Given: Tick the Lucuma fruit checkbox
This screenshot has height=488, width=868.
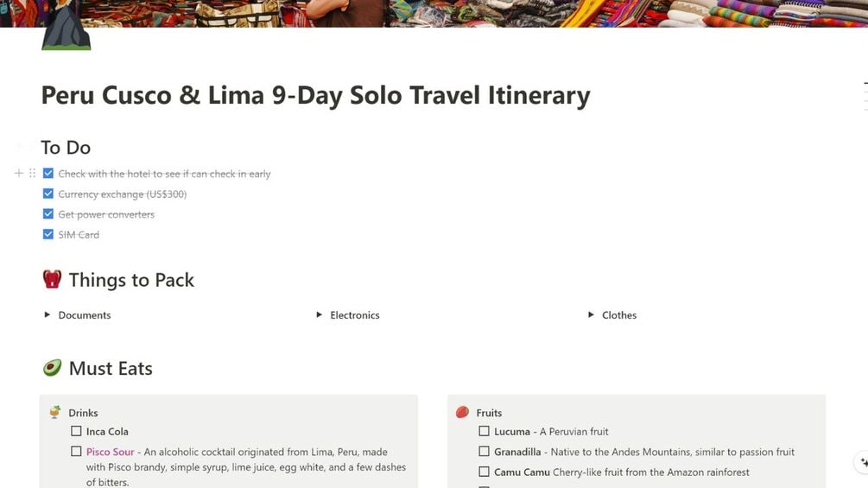Looking at the screenshot, I should pos(485,431).
